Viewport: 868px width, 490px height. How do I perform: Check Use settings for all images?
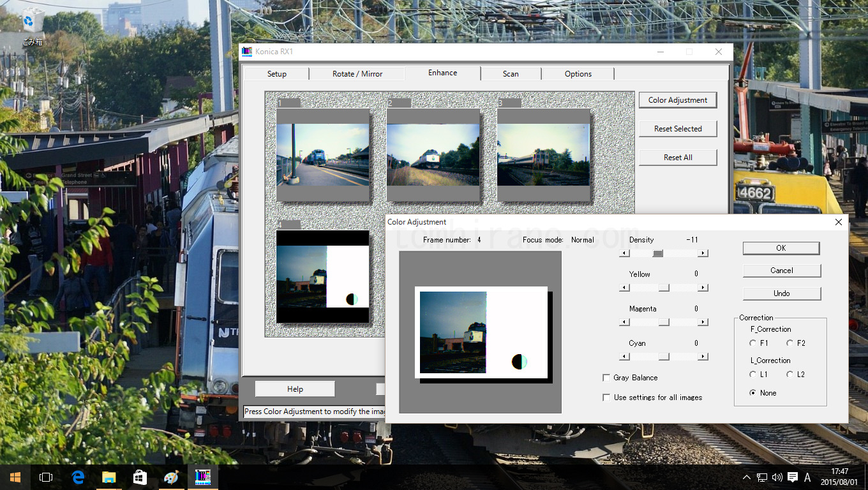(606, 397)
